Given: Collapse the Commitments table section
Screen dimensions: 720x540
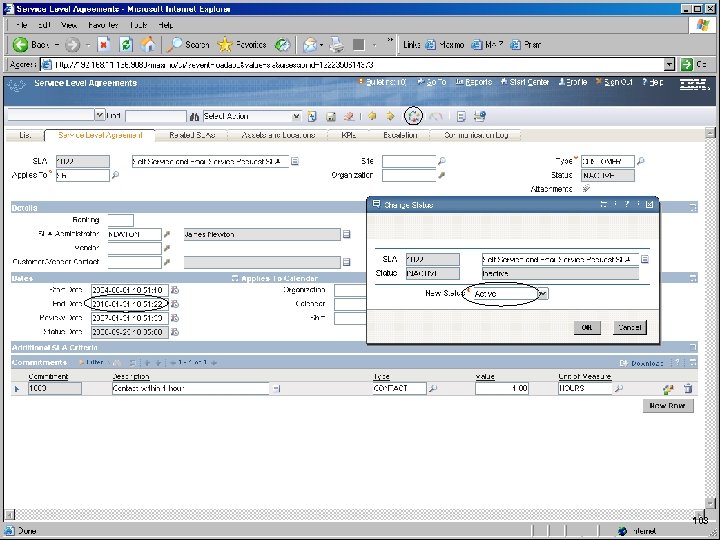Looking at the screenshot, I should pyautogui.click(x=693, y=362).
